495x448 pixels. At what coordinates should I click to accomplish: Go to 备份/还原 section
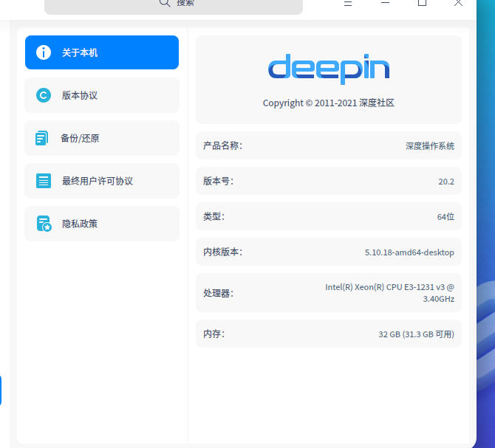point(102,138)
